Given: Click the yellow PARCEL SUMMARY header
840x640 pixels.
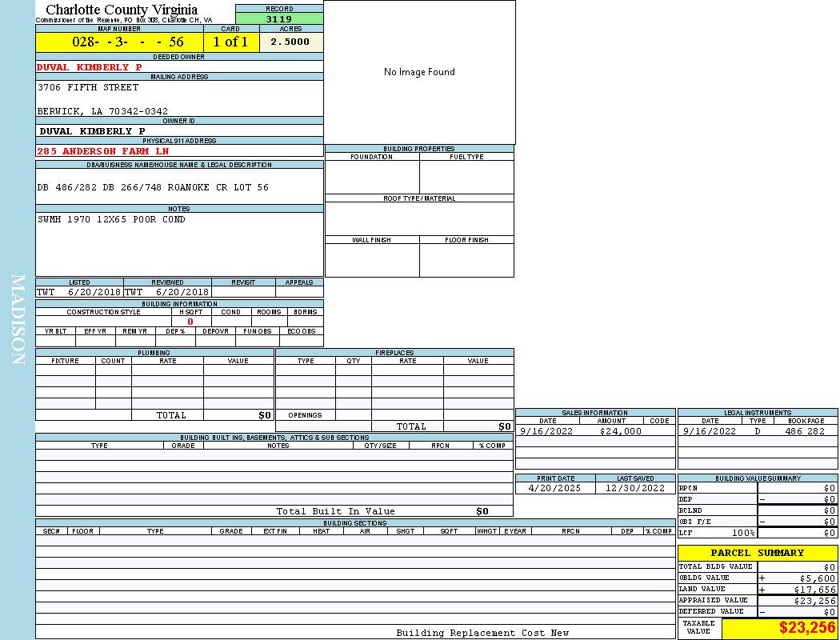Looking at the screenshot, I should (x=757, y=553).
